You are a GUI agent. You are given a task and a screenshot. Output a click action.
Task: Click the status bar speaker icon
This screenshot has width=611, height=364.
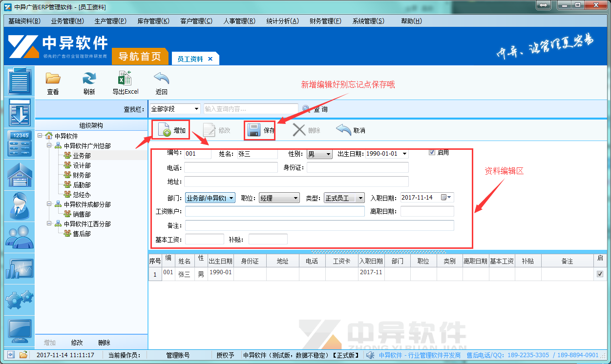click(371, 355)
